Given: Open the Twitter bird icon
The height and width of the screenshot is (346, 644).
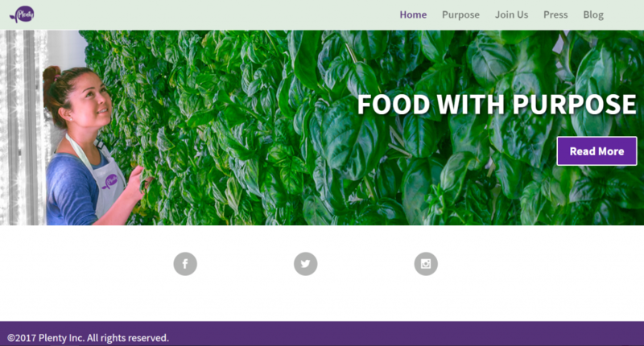Looking at the screenshot, I should coord(306,263).
